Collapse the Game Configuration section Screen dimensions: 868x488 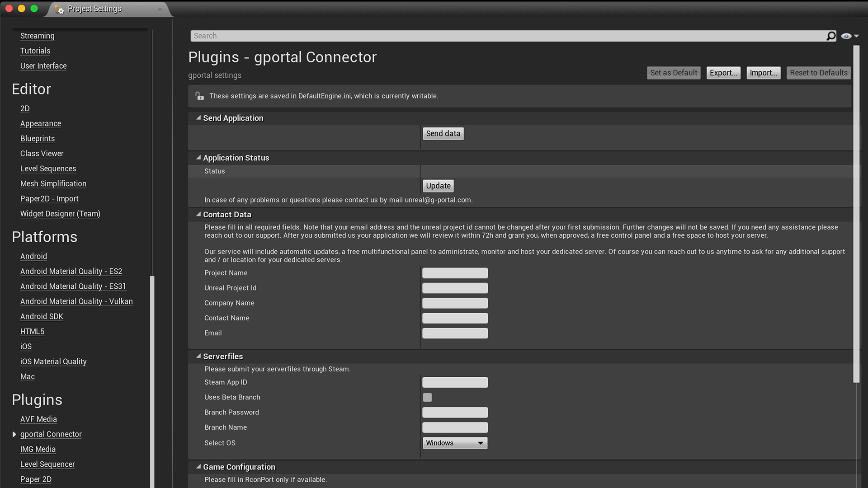[198, 467]
